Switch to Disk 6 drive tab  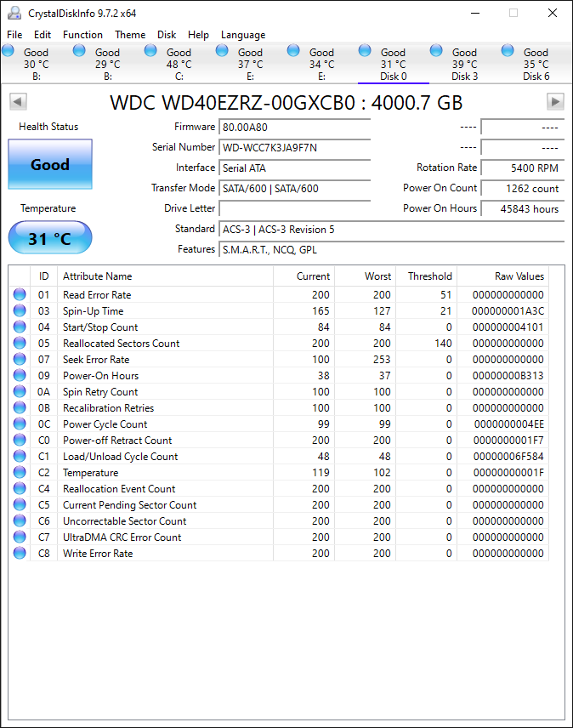(x=536, y=64)
